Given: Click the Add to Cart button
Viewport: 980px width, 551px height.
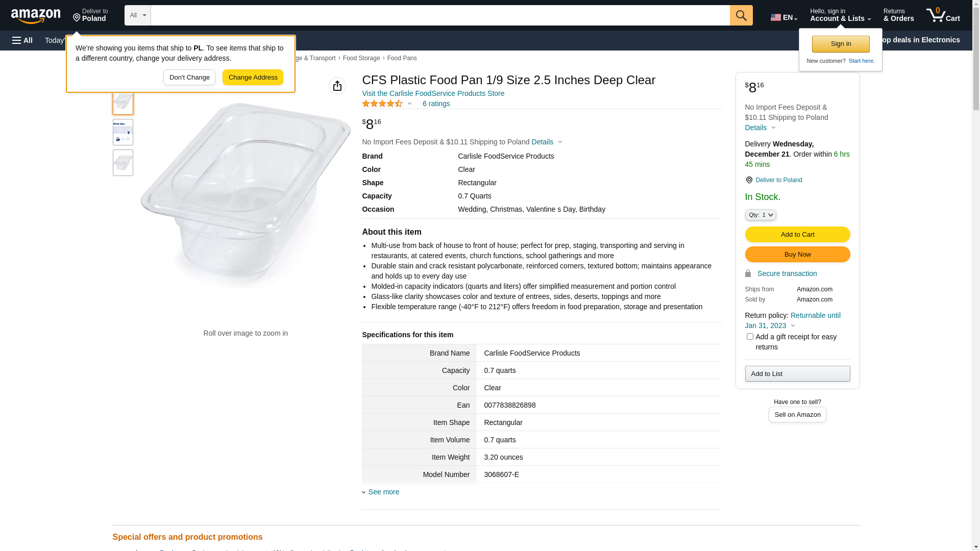Looking at the screenshot, I should (x=797, y=235).
